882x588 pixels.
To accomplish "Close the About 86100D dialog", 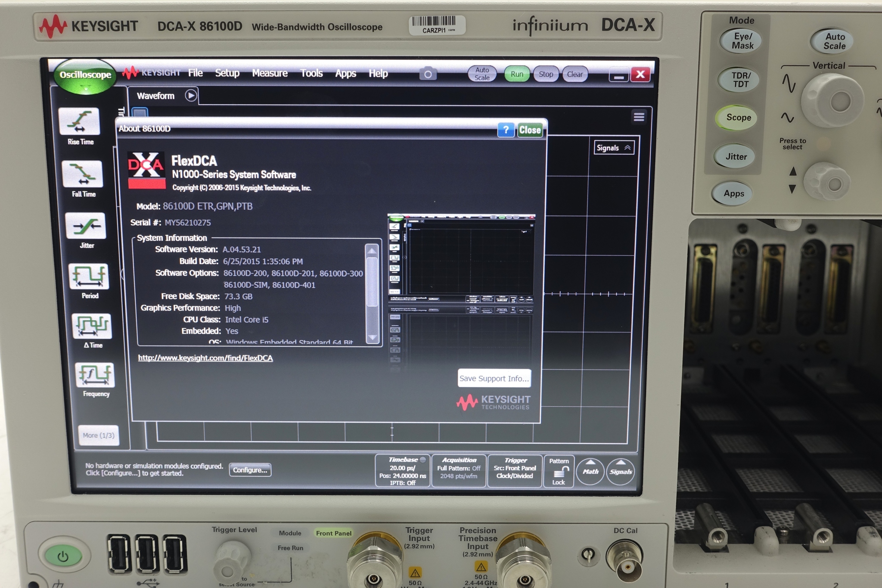I will pos(530,130).
